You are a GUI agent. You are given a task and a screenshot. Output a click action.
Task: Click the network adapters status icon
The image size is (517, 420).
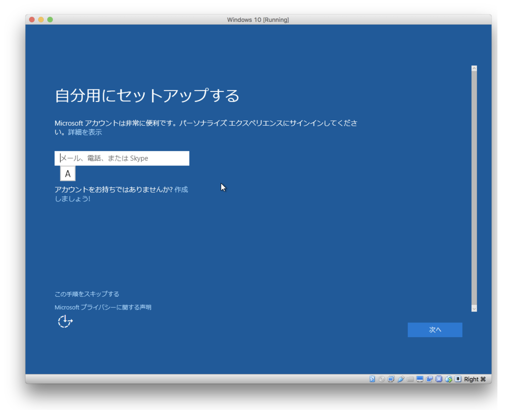(x=391, y=379)
